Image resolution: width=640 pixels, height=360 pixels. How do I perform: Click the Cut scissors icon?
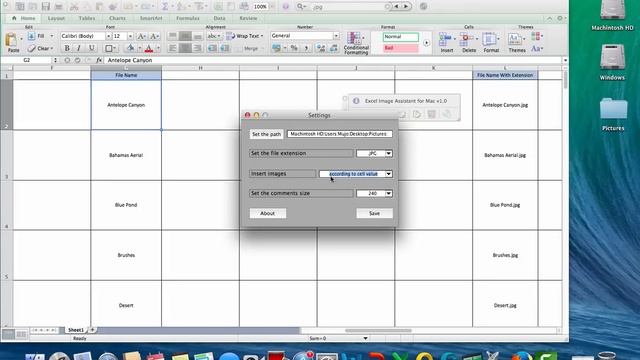coord(74,7)
